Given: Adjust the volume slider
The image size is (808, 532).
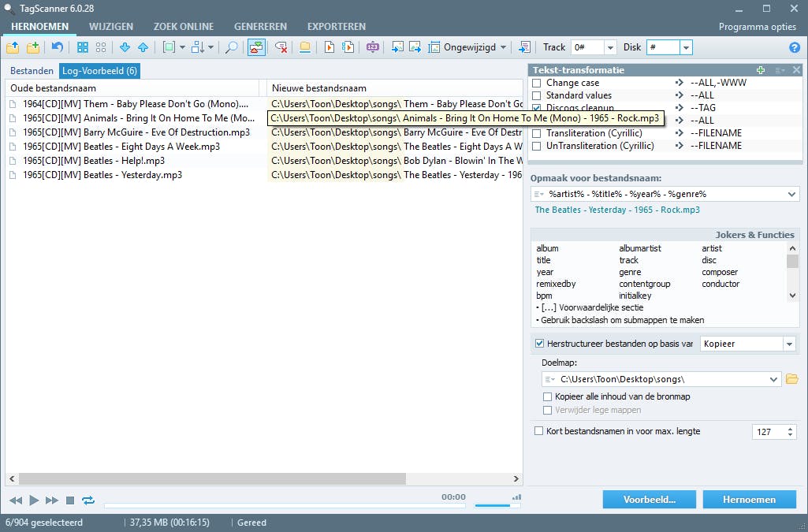Looking at the screenshot, I should pos(497,506).
